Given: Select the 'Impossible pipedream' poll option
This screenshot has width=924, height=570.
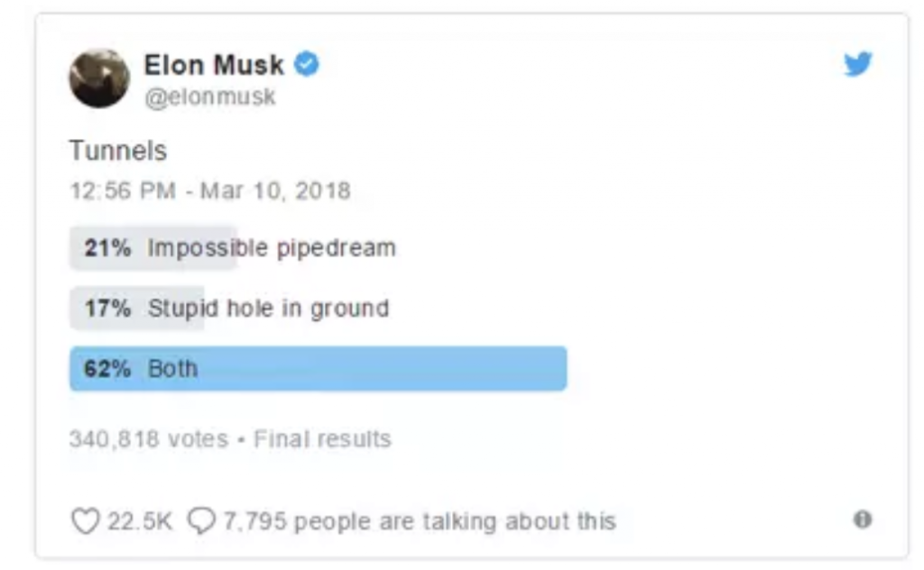Looking at the screenshot, I should tap(272, 248).
